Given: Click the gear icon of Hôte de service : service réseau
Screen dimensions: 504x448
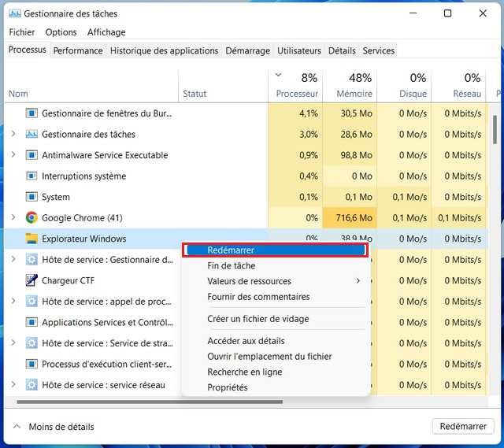Looking at the screenshot, I should [x=31, y=385].
